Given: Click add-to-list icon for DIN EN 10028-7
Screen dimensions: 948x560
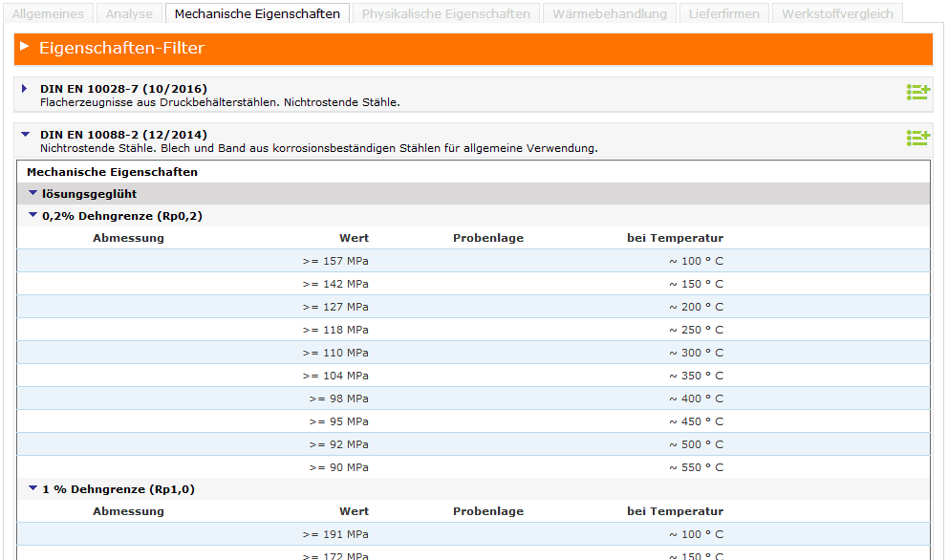Looking at the screenshot, I should click(x=917, y=93).
